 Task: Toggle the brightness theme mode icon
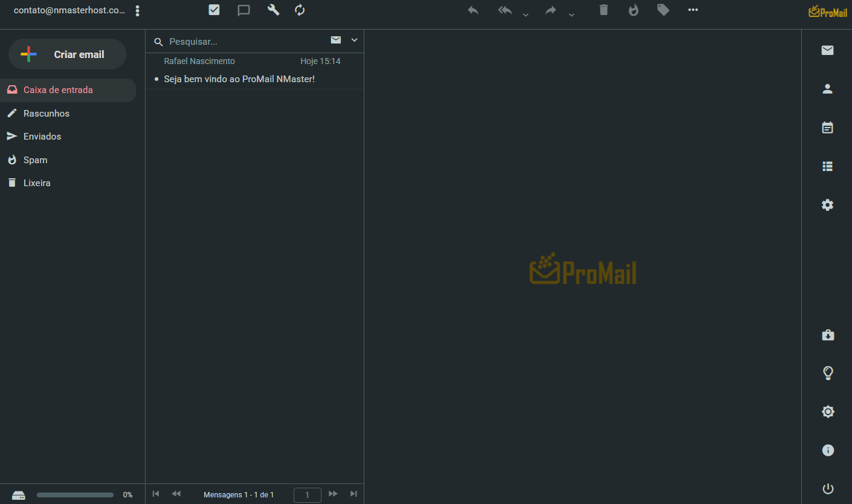(x=828, y=412)
